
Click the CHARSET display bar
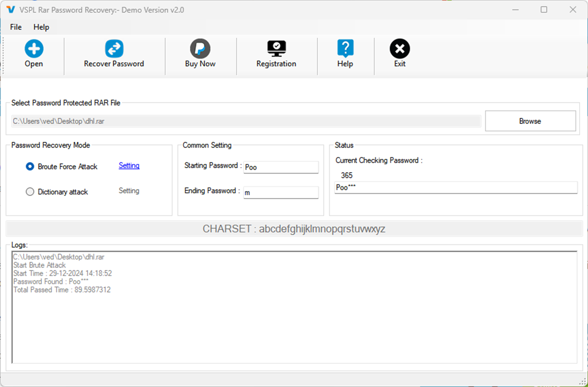point(294,228)
